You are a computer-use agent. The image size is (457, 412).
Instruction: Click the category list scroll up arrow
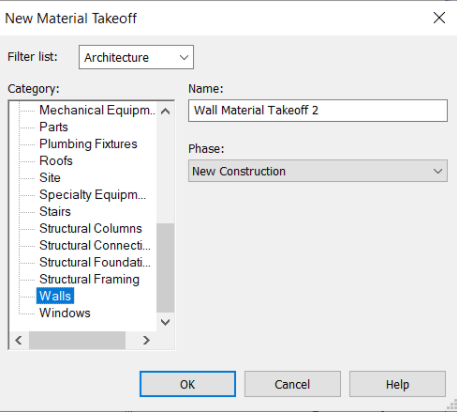(165, 111)
